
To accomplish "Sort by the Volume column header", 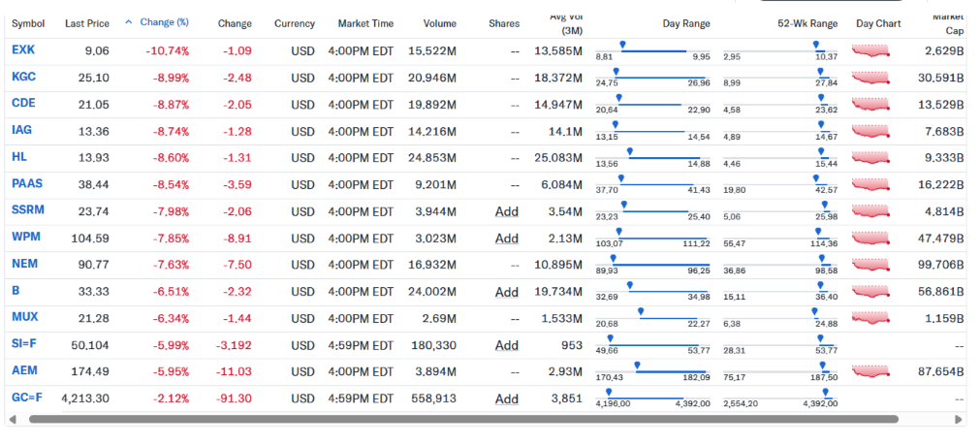I will point(440,23).
